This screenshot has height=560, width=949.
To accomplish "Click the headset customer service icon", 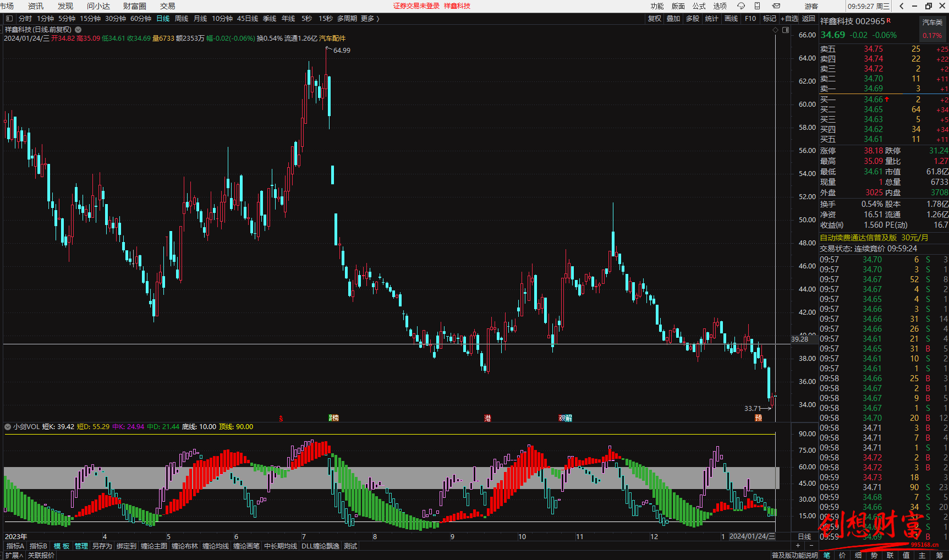I will [741, 6].
